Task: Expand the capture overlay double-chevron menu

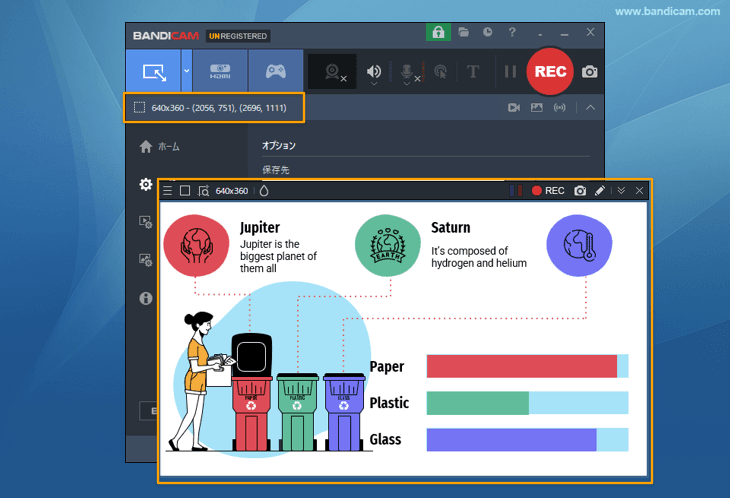Action: click(x=620, y=190)
